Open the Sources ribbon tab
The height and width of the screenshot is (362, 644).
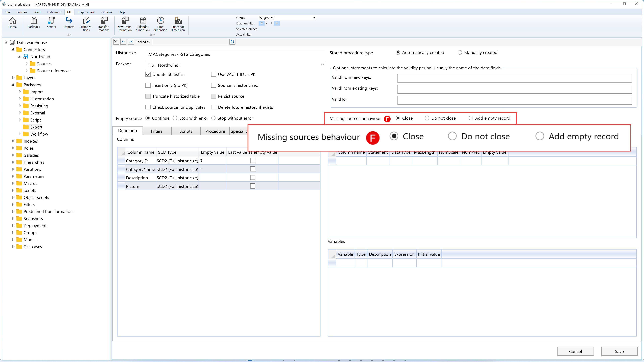click(x=21, y=12)
